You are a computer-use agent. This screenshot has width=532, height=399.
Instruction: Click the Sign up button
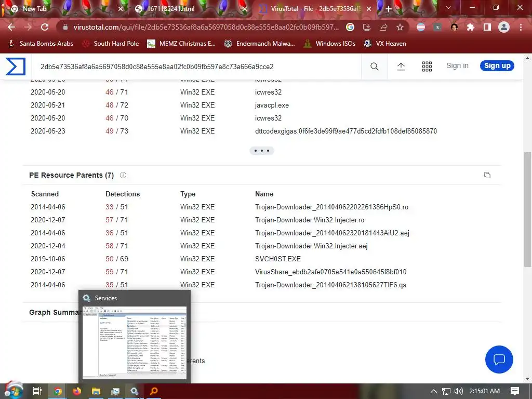pyautogui.click(x=497, y=66)
